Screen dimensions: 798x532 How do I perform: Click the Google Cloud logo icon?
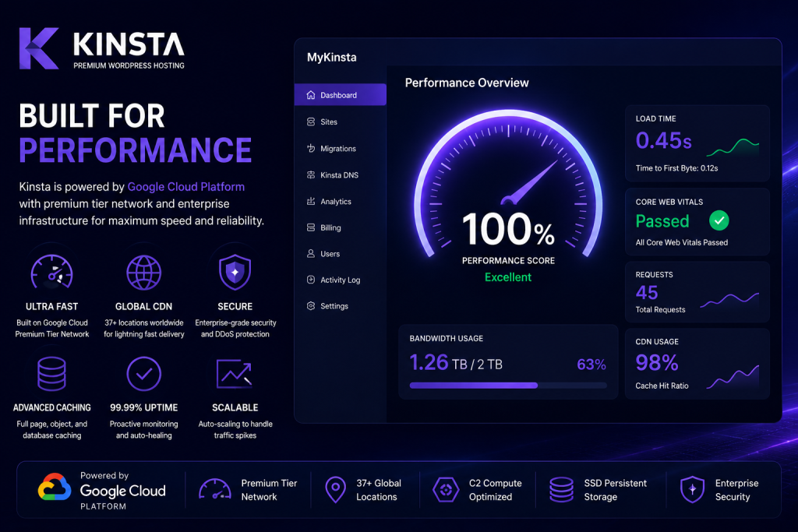(x=55, y=487)
